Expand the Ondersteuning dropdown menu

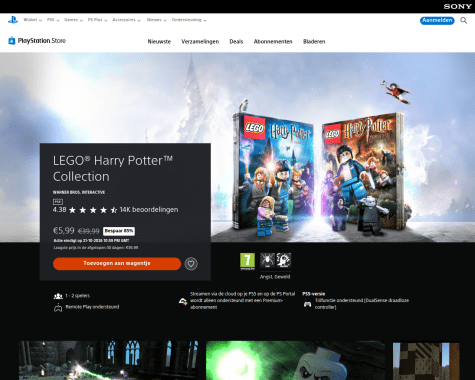189,20
